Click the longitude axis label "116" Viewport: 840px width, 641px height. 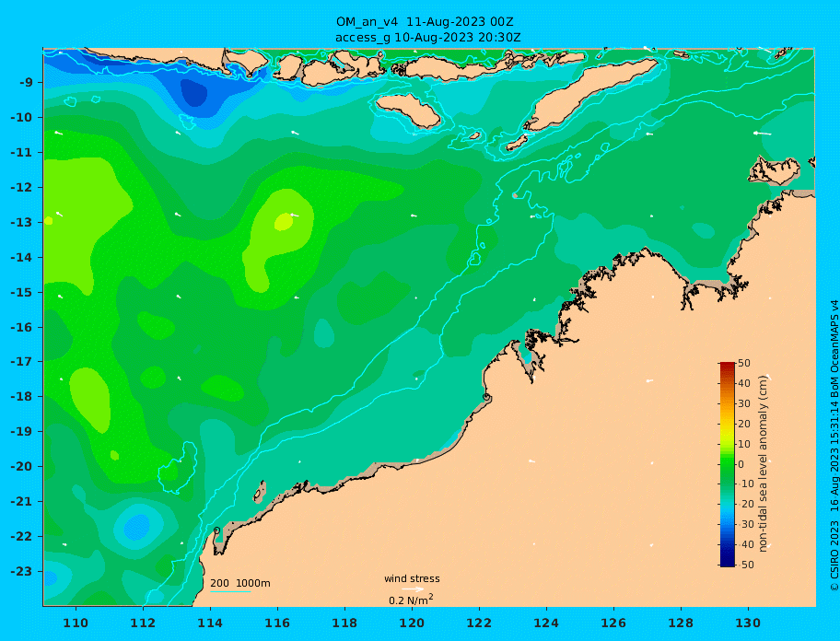click(277, 623)
